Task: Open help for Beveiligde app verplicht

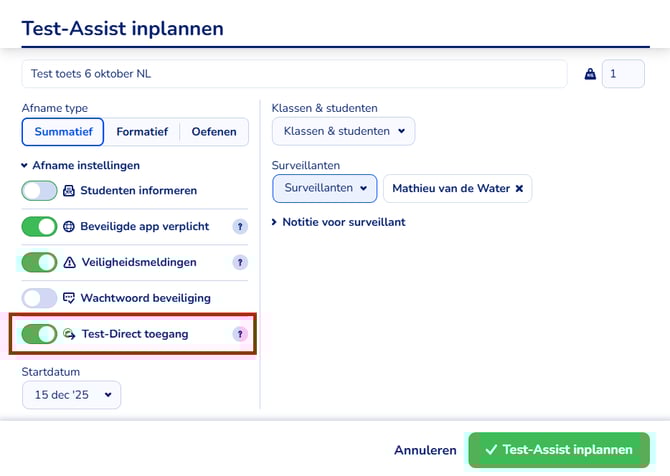Action: pyautogui.click(x=240, y=227)
